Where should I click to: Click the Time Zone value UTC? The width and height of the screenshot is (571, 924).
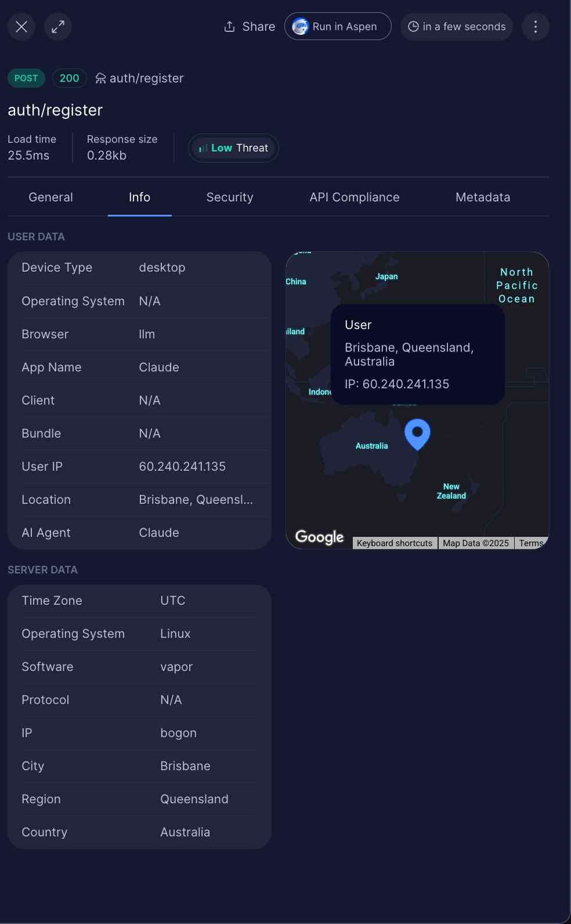tap(173, 601)
